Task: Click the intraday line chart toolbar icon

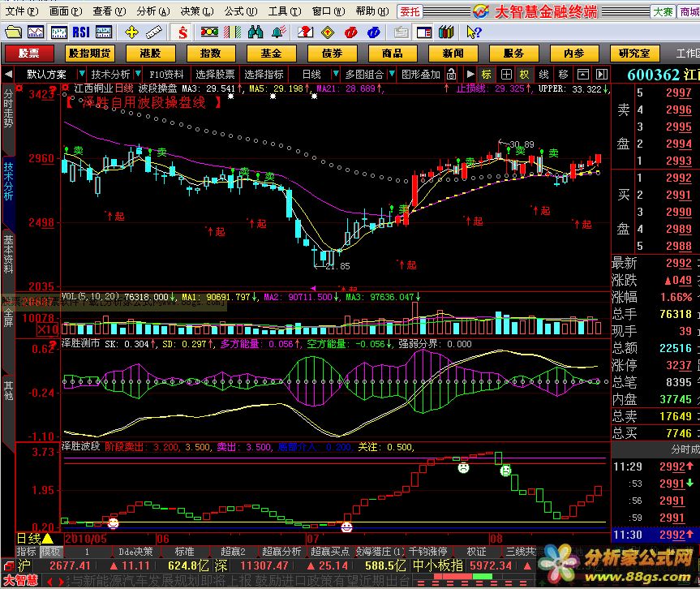Action: tap(36, 32)
